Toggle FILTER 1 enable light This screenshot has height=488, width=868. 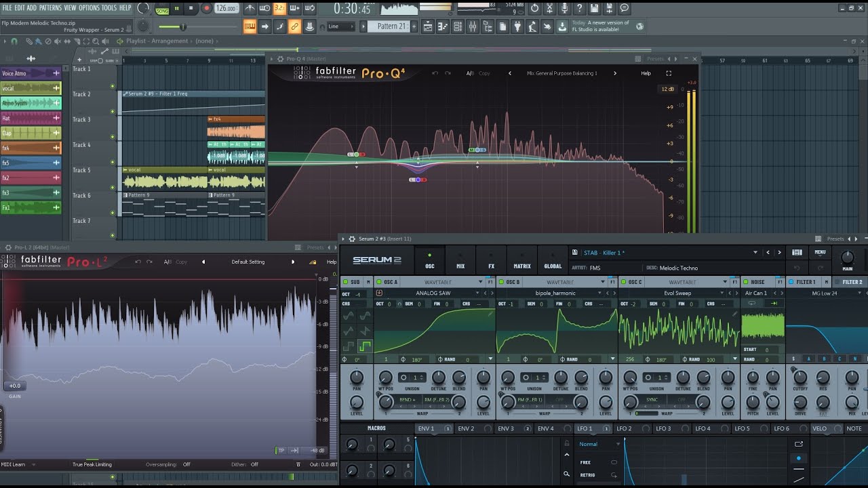pos(790,282)
